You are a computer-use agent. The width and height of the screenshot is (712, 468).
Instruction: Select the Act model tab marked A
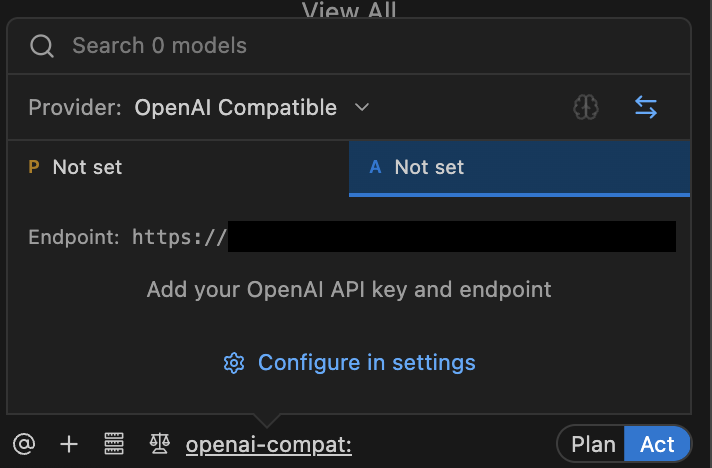click(x=519, y=168)
